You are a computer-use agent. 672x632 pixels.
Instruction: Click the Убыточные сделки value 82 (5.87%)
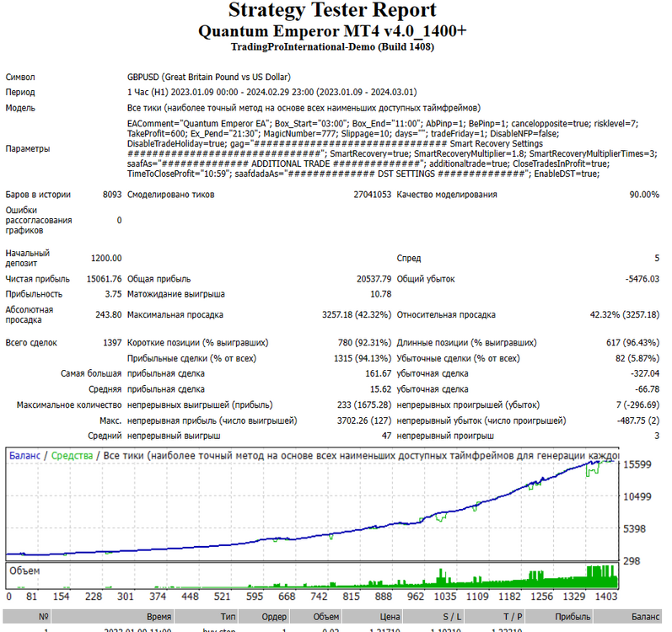pos(637,358)
